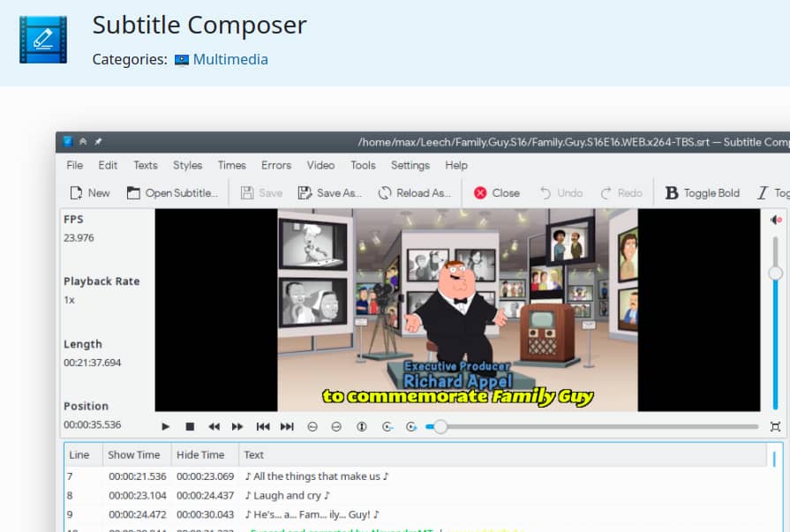Open the Styles menu

click(187, 165)
